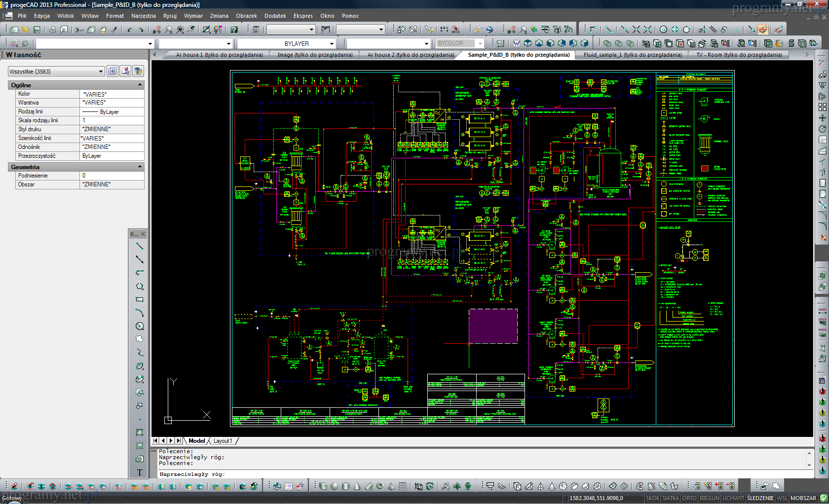Click the Save icon in toolbar
This screenshot has height=504, width=829.
click(37, 30)
